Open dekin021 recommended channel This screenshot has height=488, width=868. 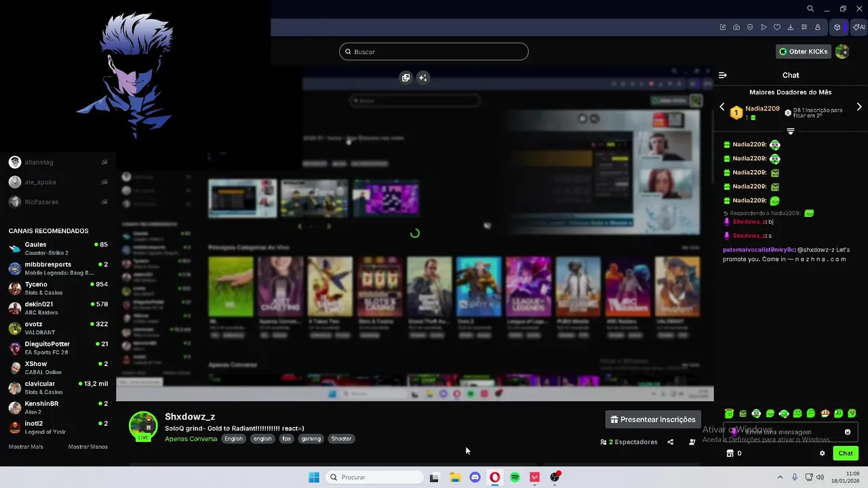coord(58,308)
